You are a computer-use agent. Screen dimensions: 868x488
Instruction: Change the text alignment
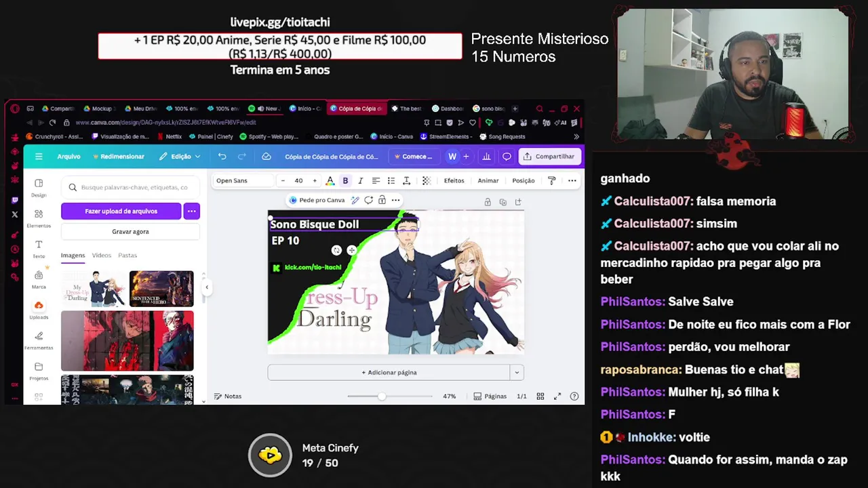click(376, 181)
